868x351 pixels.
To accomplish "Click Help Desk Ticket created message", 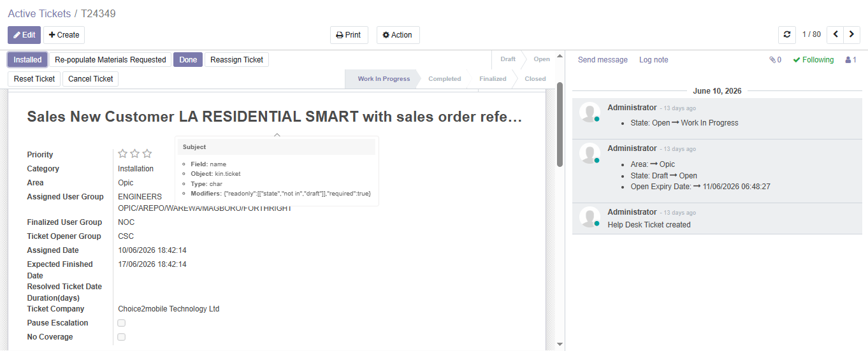I will tap(649, 225).
